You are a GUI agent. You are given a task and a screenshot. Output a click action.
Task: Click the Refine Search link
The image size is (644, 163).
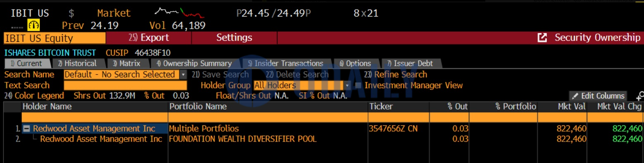tap(396, 75)
